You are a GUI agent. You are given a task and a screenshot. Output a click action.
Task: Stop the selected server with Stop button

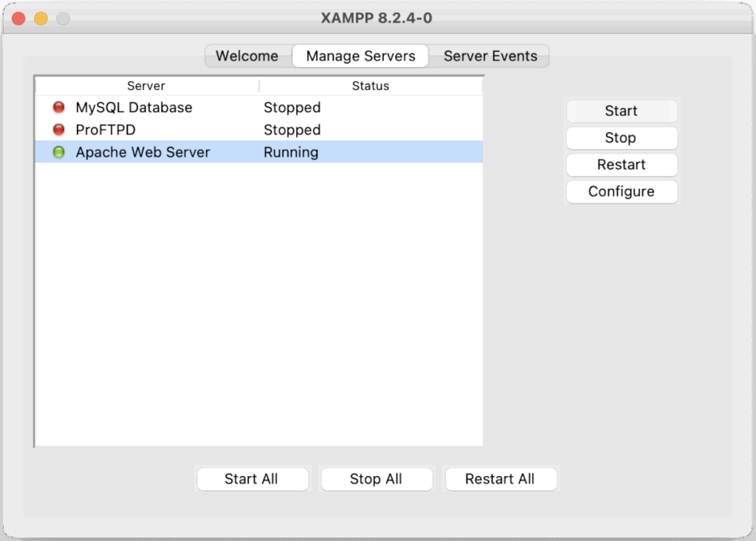pos(621,138)
